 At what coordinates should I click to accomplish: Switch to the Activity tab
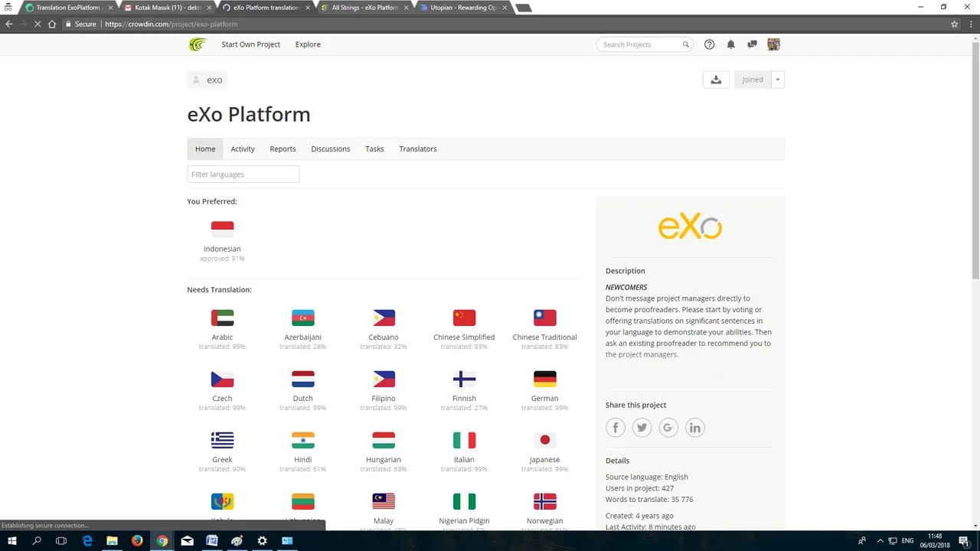click(x=243, y=148)
